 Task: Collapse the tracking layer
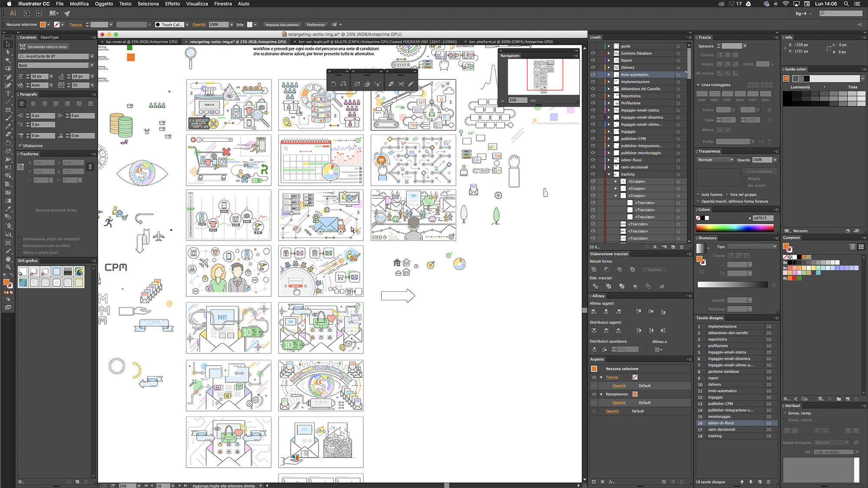[x=609, y=174]
